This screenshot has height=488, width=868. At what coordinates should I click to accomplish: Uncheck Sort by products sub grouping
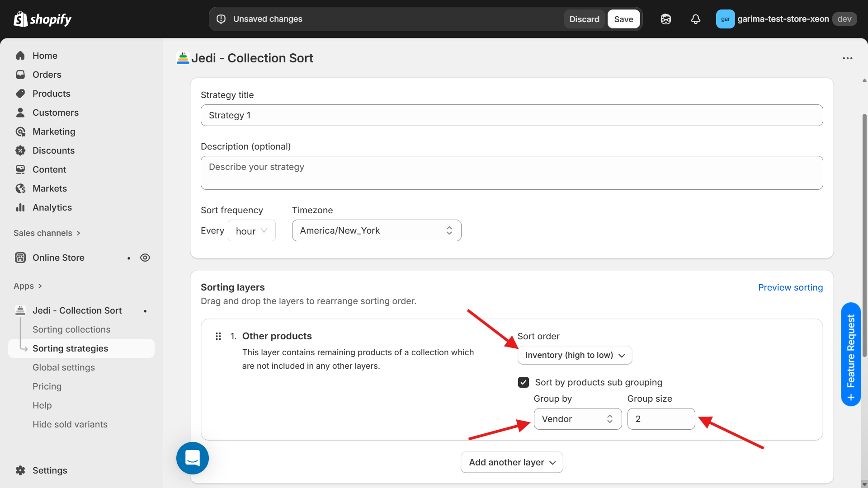tap(524, 382)
